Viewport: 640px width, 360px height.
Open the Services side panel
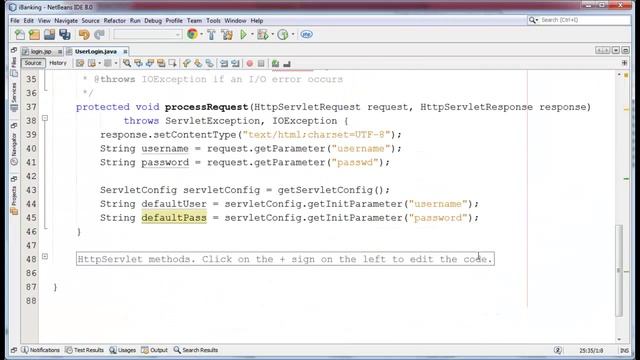coord(14,97)
